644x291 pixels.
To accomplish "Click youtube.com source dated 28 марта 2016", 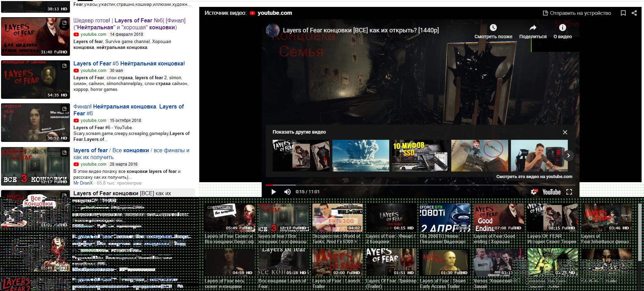I will coord(93,164).
